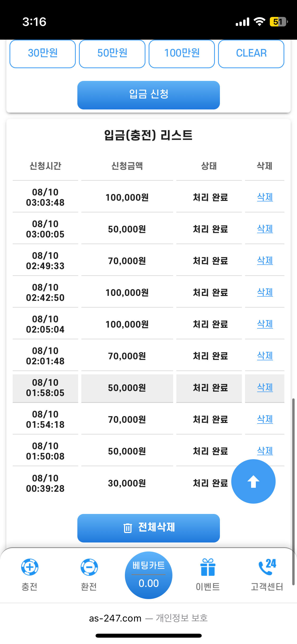Delete the 08/10 02:49:33 deposit entry
Screen dimensions: 297x644
point(265,260)
